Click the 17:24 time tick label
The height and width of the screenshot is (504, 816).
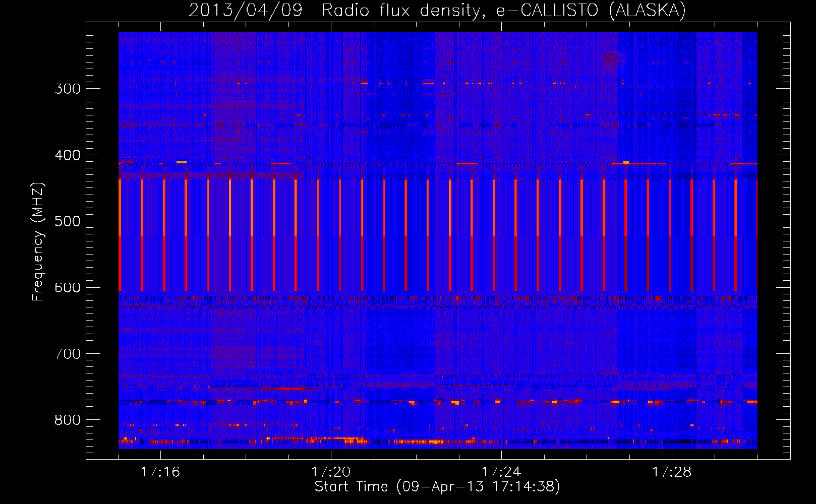[501, 472]
